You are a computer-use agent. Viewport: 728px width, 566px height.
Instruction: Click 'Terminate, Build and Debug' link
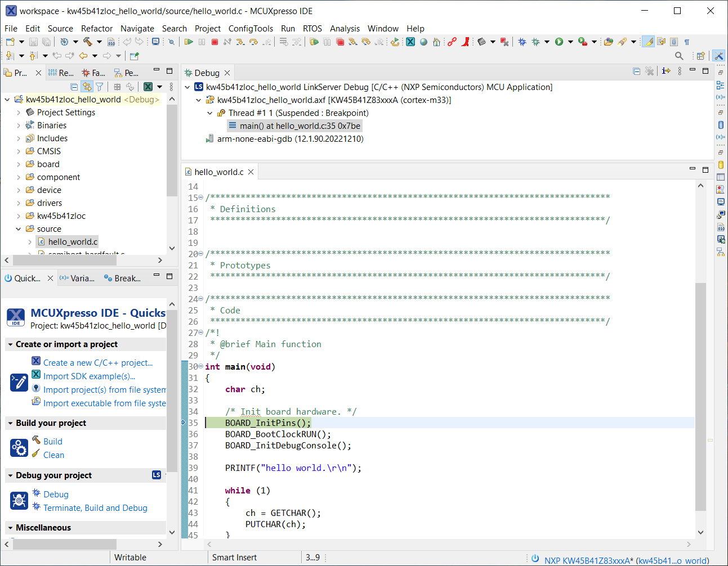95,508
